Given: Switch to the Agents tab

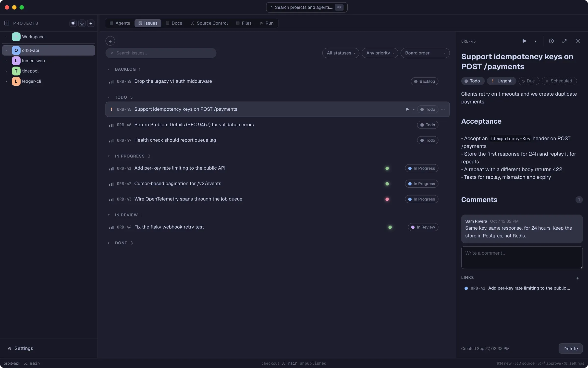Looking at the screenshot, I should (120, 23).
